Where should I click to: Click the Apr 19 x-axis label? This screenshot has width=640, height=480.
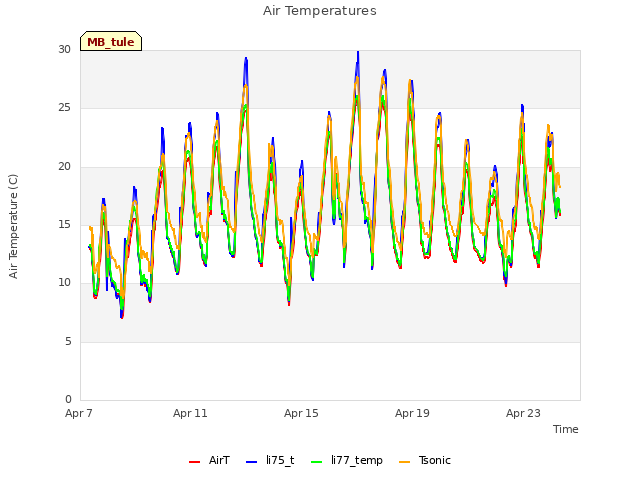[412, 413]
